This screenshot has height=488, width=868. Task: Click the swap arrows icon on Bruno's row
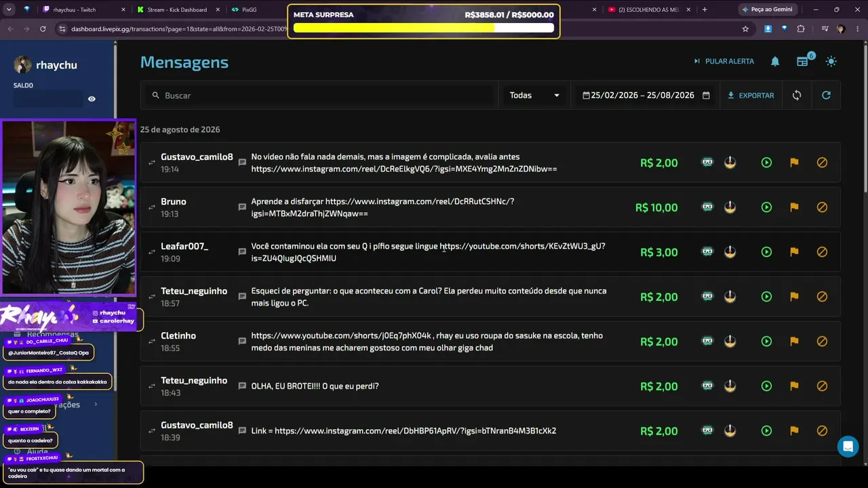[152, 207]
